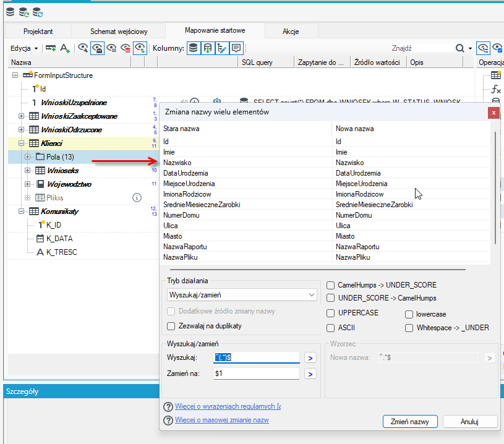Viewport: 504px width, 444px height.
Task: Switch to the Schemat wejściowy tab
Action: click(x=119, y=32)
